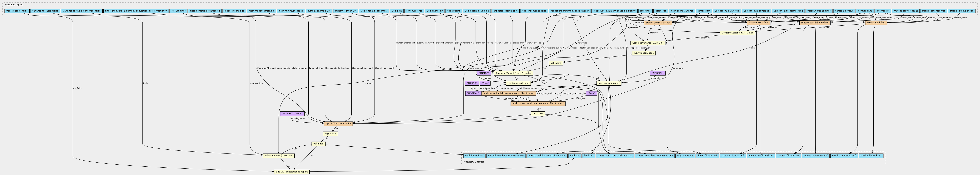Select the "NORMAL,TUMOR" default value node
980x175 pixels.
293,113
